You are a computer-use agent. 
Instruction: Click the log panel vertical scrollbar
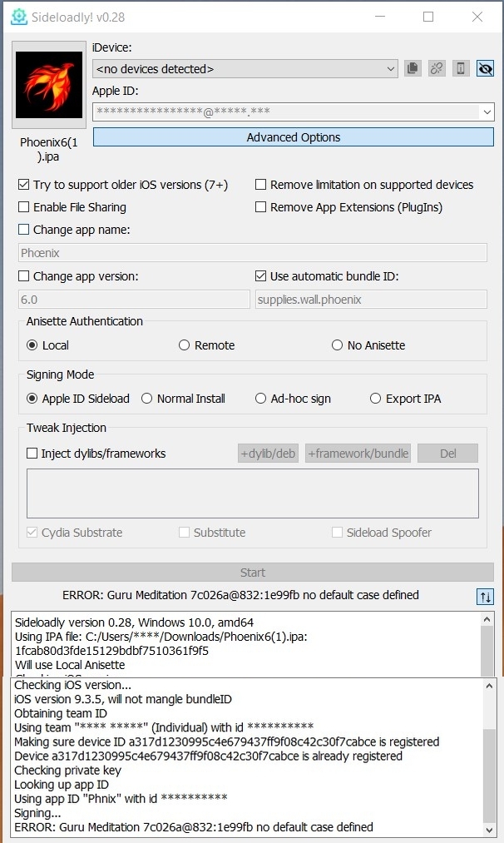point(488,749)
